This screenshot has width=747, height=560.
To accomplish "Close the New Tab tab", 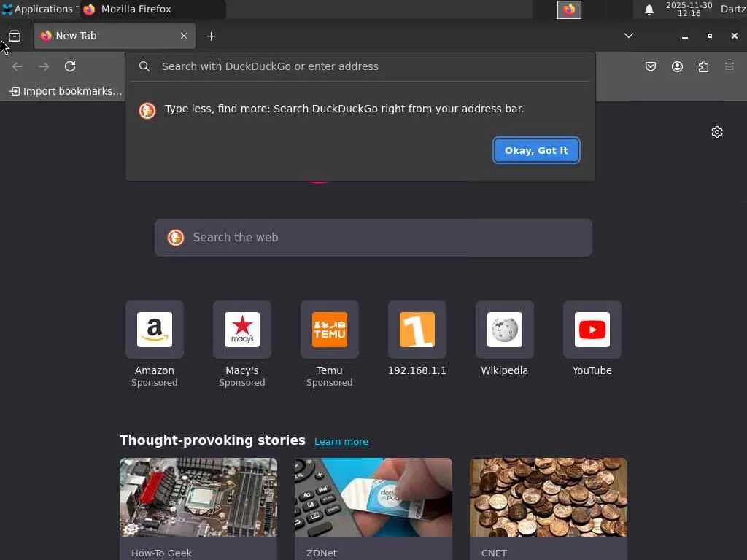I will click(x=184, y=36).
